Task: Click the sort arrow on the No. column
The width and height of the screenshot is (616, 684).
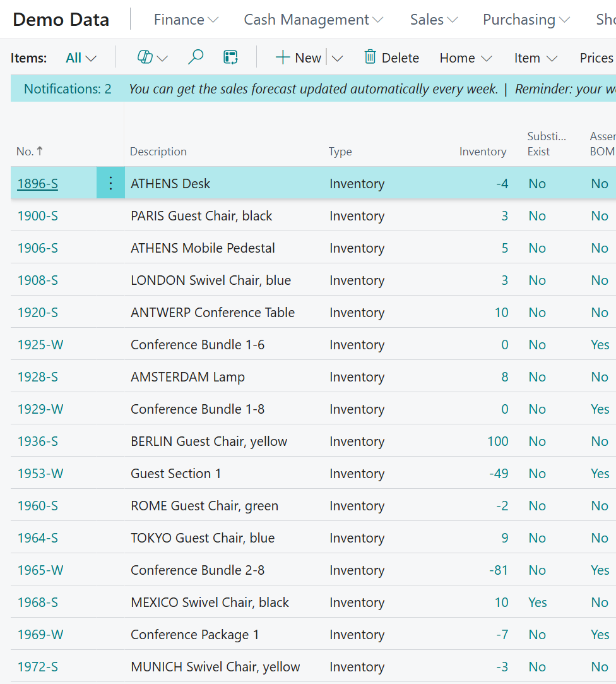Action: coord(40,151)
